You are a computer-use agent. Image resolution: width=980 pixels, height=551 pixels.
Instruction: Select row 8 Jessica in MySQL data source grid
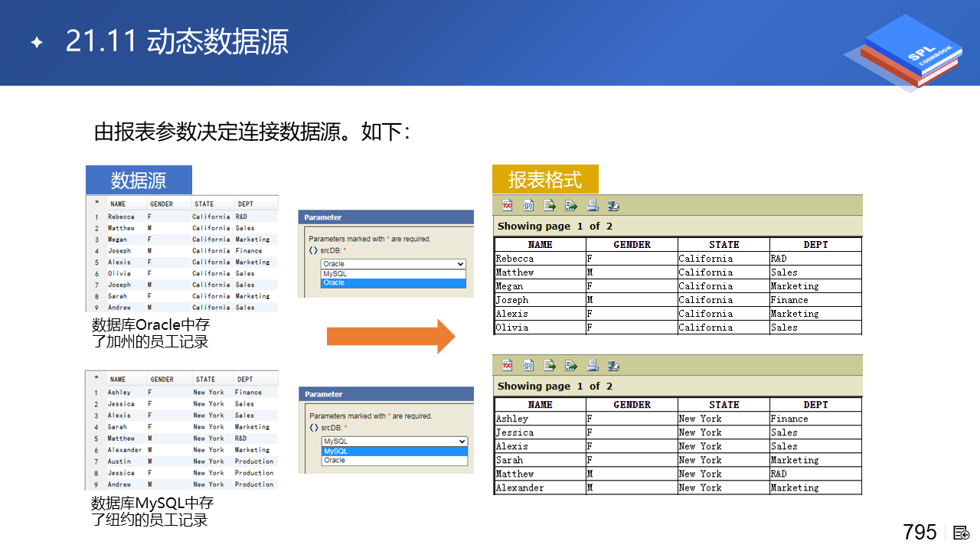(x=121, y=473)
